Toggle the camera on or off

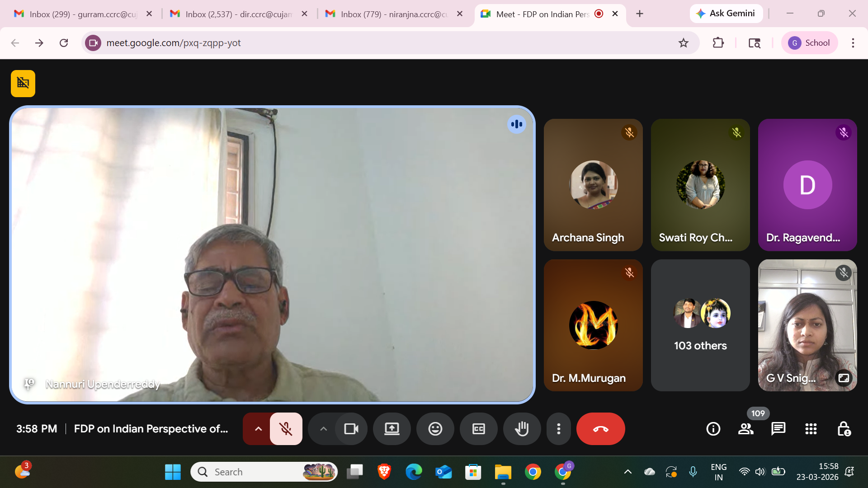coord(351,429)
